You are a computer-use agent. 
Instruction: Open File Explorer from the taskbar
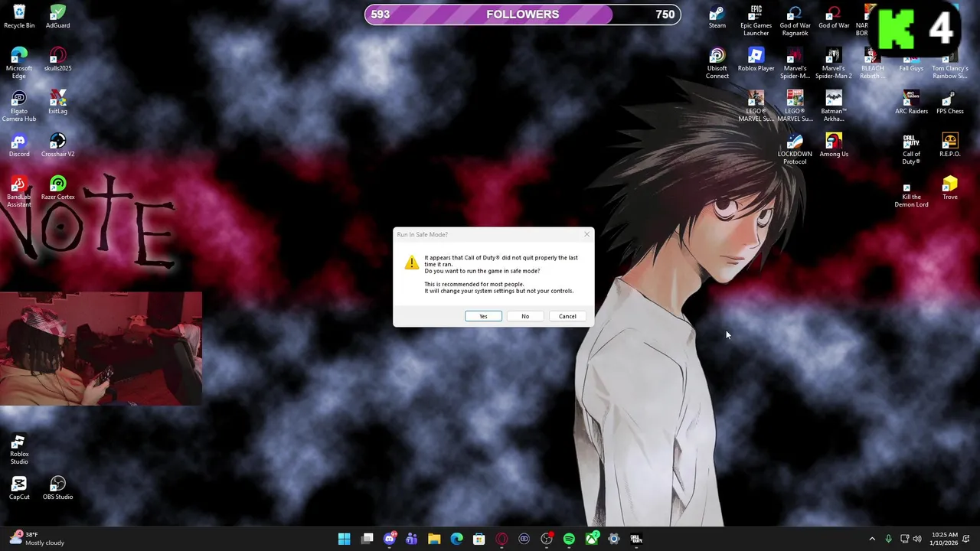pyautogui.click(x=434, y=539)
